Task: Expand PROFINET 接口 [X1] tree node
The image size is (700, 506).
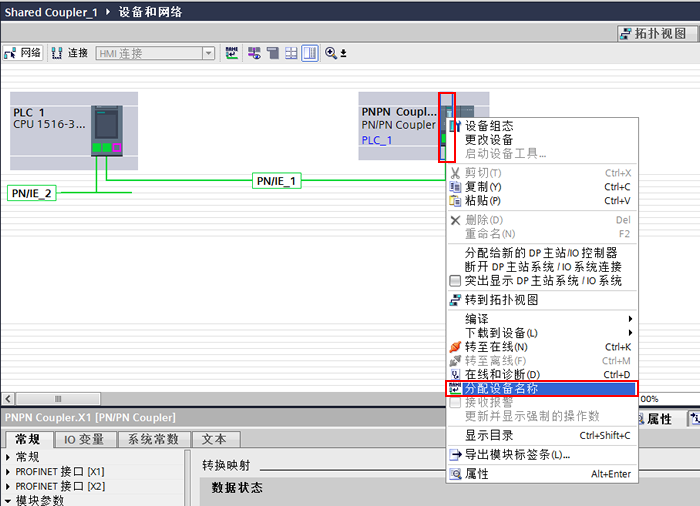Action: tap(8, 472)
